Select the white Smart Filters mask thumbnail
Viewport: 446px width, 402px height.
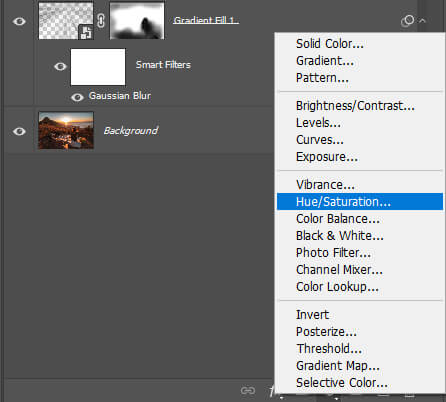point(98,67)
